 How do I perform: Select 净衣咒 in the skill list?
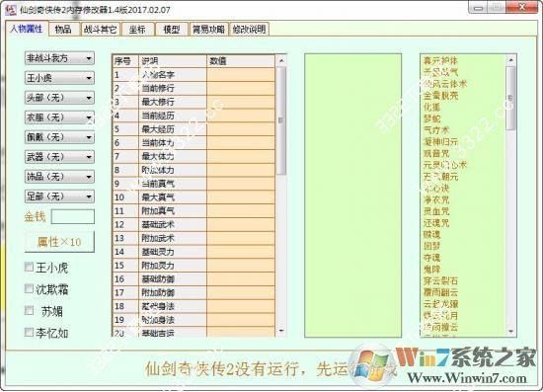point(436,199)
